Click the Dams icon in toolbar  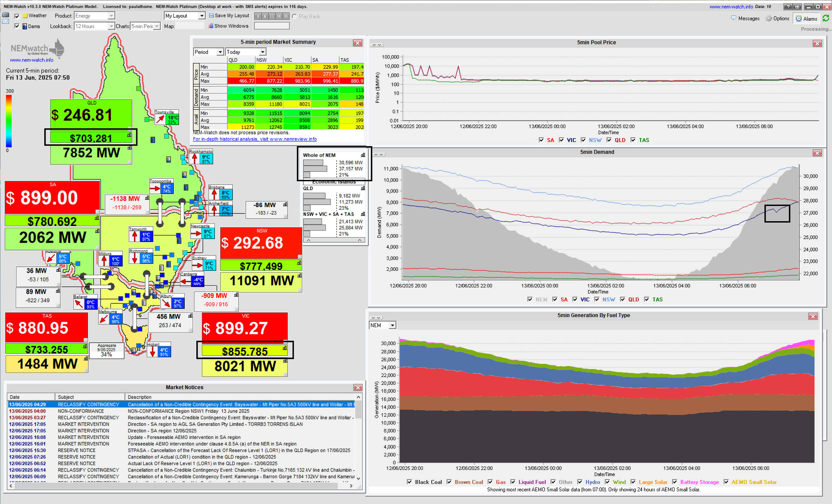coord(25,26)
